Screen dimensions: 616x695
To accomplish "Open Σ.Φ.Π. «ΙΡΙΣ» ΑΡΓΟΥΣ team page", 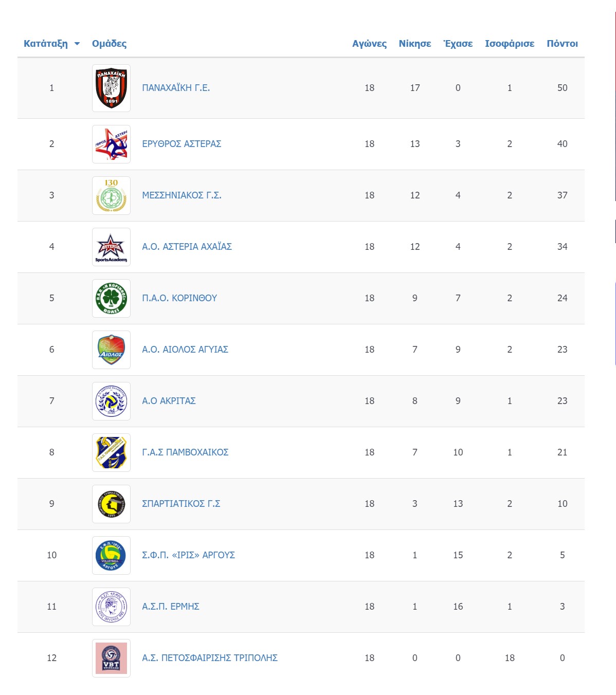I will [188, 555].
